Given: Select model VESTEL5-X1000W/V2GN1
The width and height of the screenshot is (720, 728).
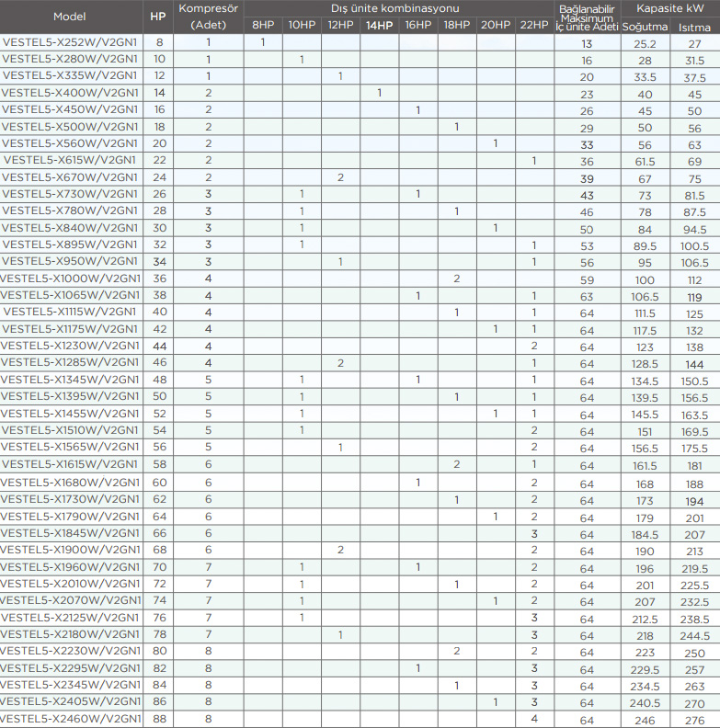Looking at the screenshot, I should coord(70,279).
